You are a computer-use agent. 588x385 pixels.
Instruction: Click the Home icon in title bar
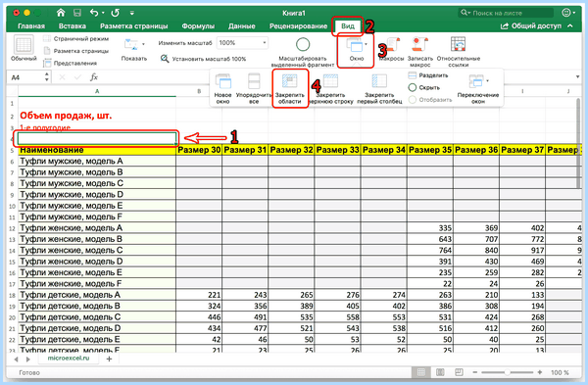pos(61,13)
